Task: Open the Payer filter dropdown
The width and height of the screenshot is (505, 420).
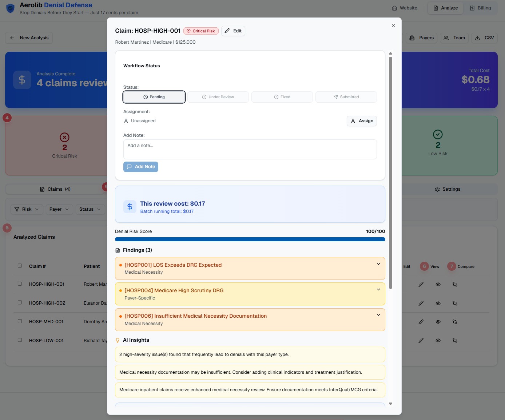Action: pos(59,209)
